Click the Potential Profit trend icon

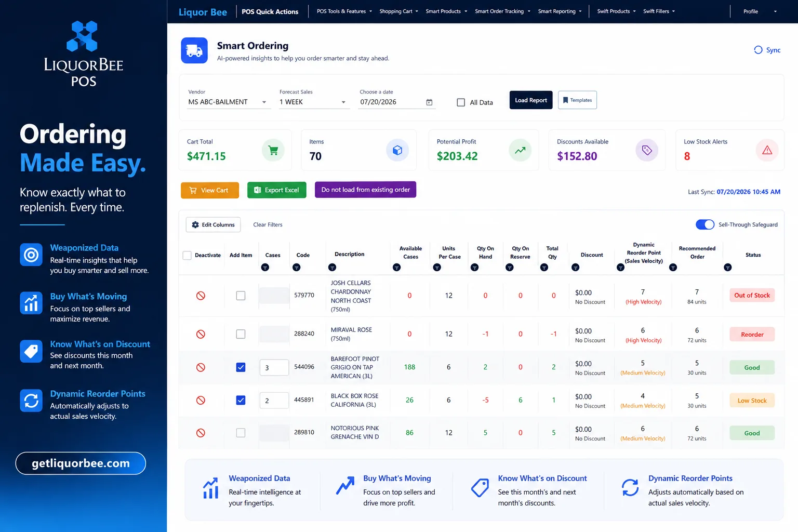(520, 151)
